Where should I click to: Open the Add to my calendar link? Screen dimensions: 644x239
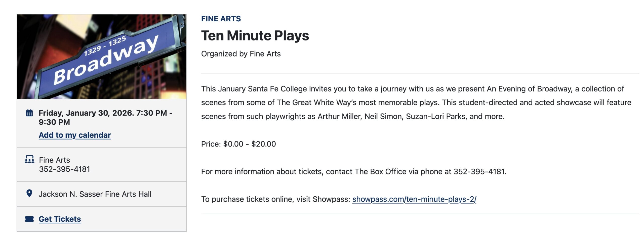(x=75, y=135)
